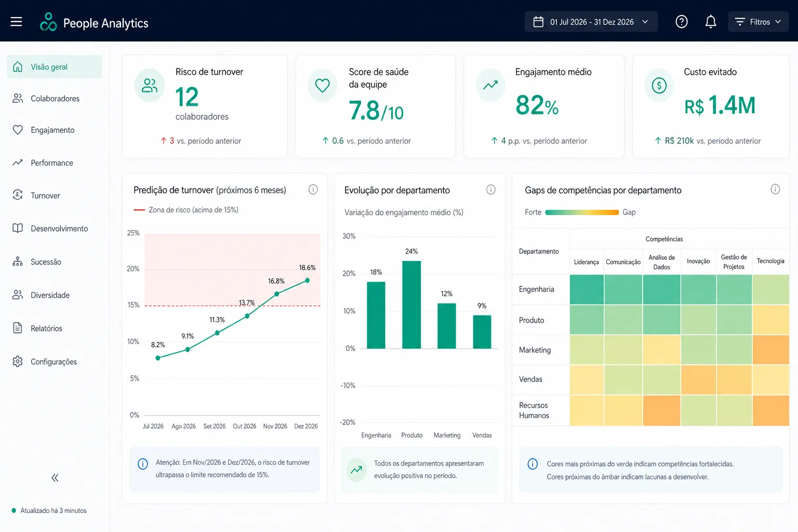Click the Sucessão hierarchy icon
This screenshot has height=532, width=798.
[x=18, y=261]
